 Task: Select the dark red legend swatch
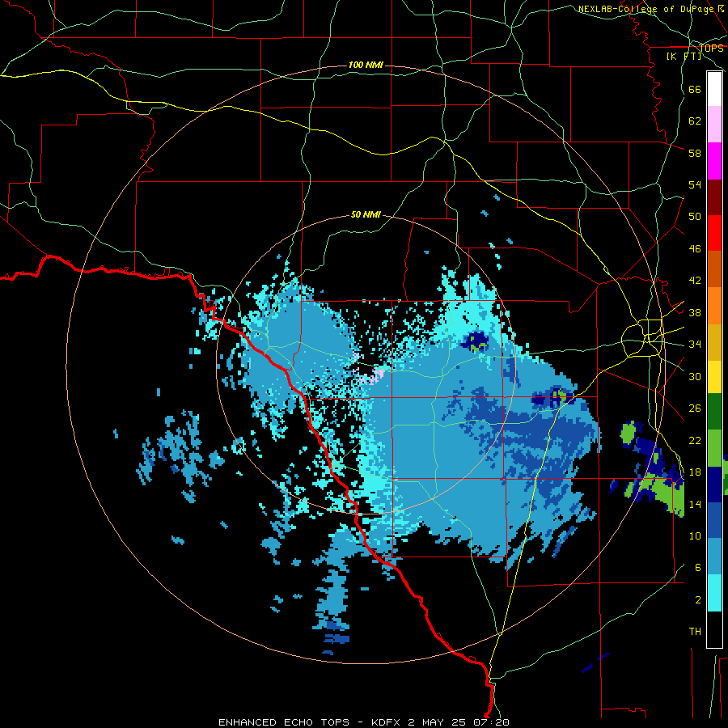pyautogui.click(x=714, y=198)
